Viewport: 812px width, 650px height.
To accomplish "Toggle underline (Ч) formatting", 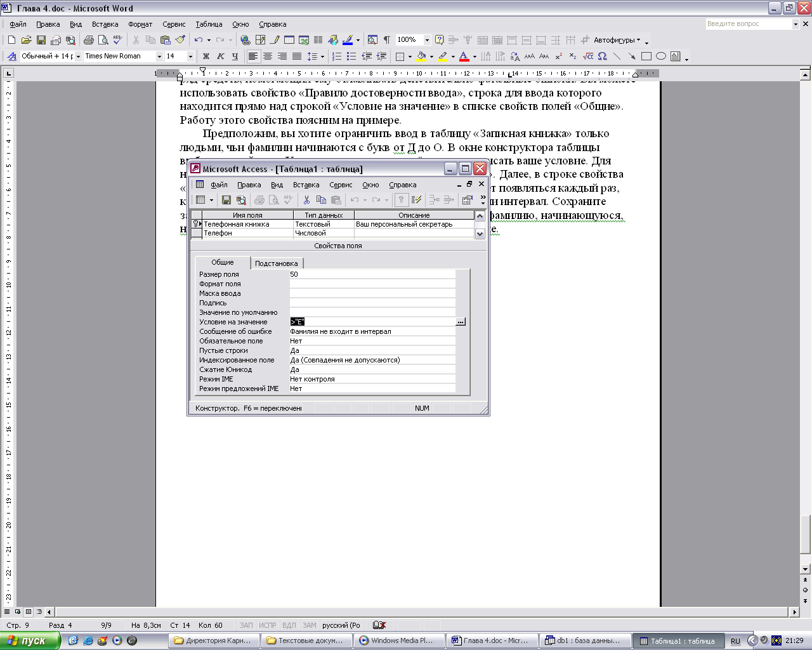I will [235, 56].
